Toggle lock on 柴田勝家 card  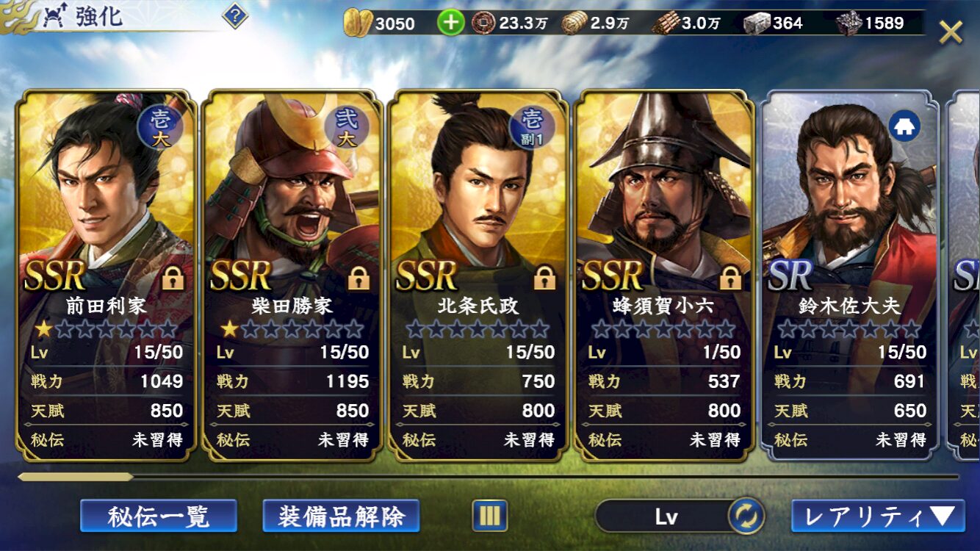[359, 278]
